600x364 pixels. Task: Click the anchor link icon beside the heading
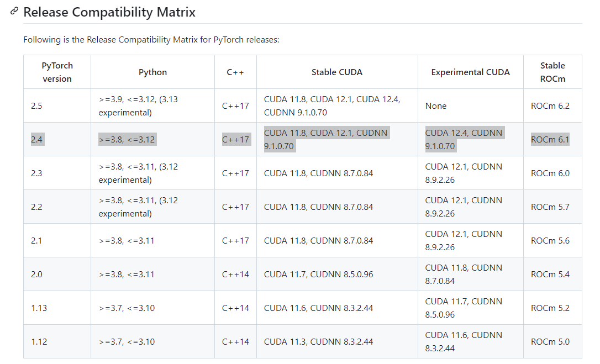[14, 12]
